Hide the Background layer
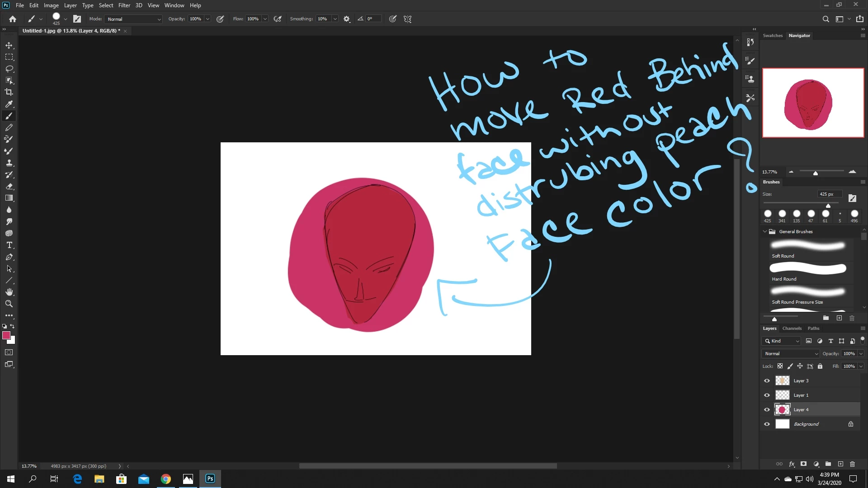The height and width of the screenshot is (488, 868). tap(767, 424)
